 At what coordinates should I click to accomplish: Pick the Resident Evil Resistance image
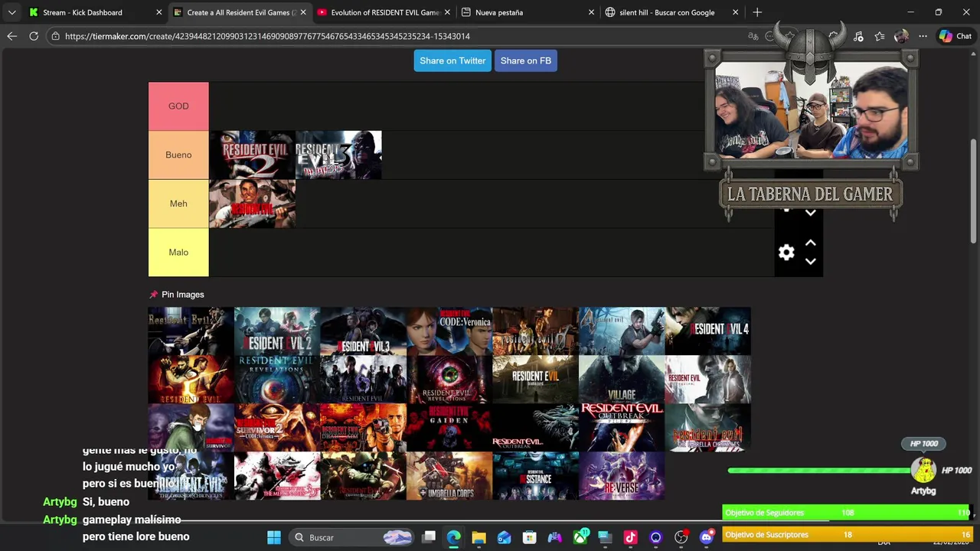[535, 476]
